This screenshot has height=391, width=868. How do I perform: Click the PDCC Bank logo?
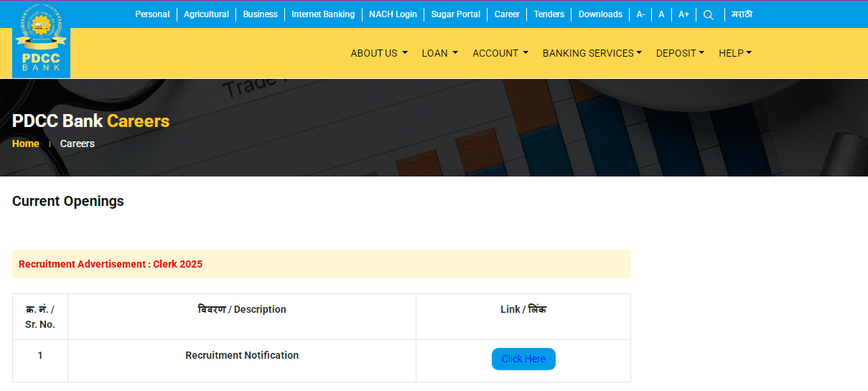tap(41, 39)
